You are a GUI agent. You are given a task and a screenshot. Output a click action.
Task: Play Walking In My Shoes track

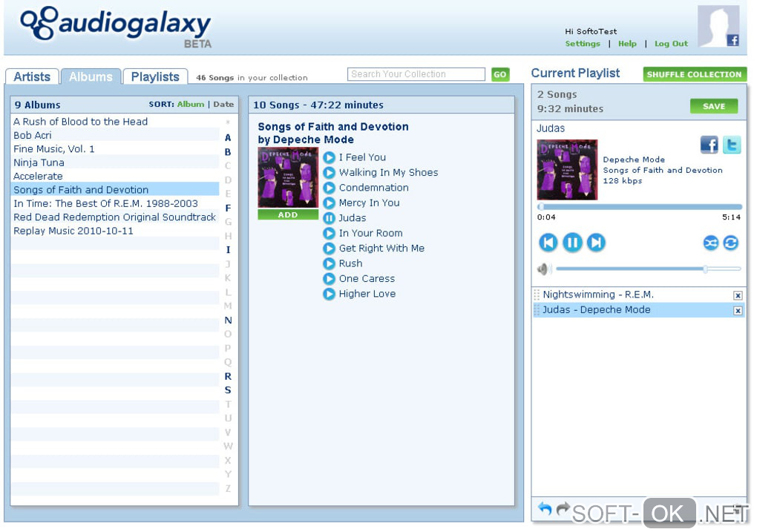(x=329, y=173)
